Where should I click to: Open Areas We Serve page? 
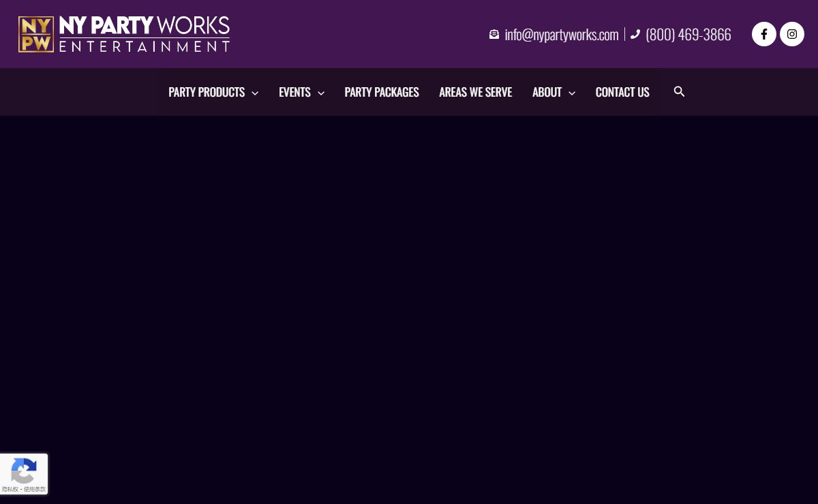476,92
